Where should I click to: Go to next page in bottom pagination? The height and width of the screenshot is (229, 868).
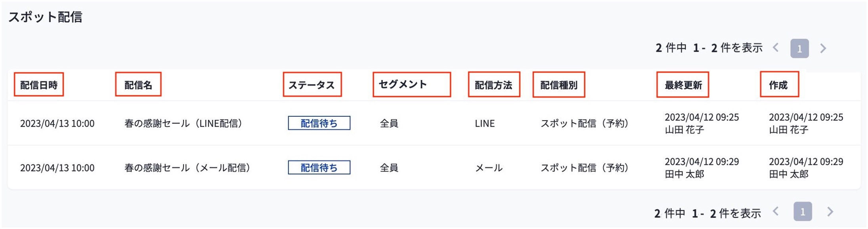click(x=830, y=212)
